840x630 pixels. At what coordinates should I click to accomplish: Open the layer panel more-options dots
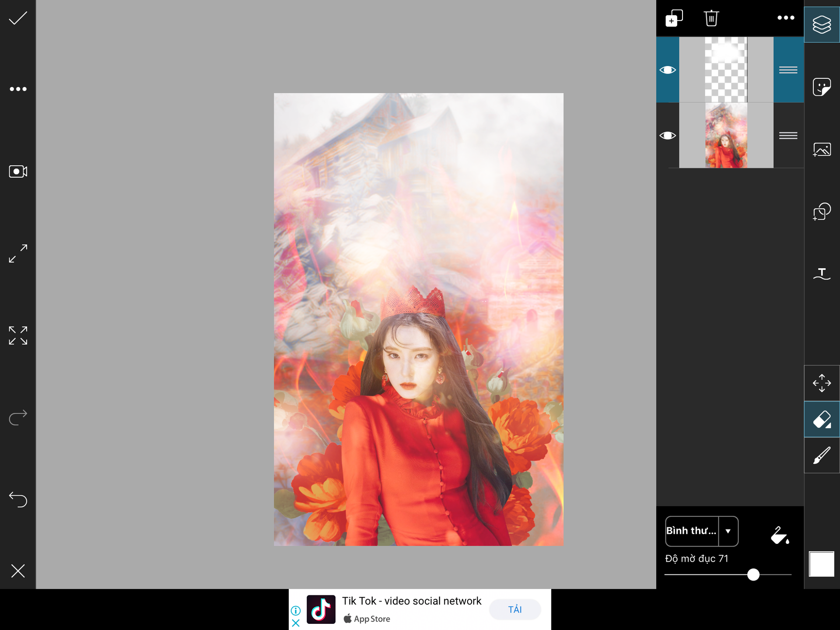coord(786,18)
